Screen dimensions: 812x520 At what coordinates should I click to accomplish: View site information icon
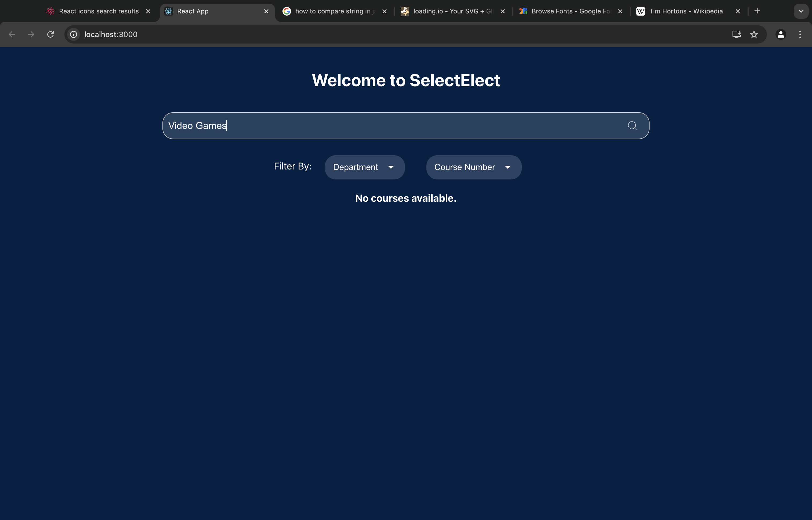click(x=74, y=34)
